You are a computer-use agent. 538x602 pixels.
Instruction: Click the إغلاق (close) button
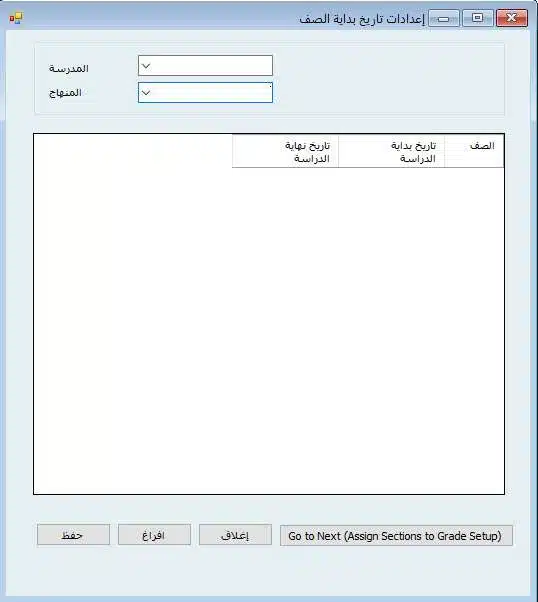click(235, 535)
